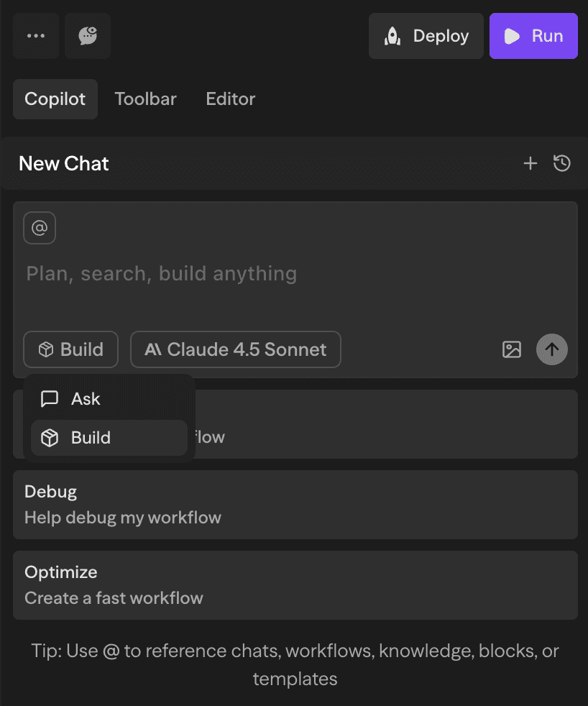
Task: Switch to the Toolbar tab
Action: [145, 99]
